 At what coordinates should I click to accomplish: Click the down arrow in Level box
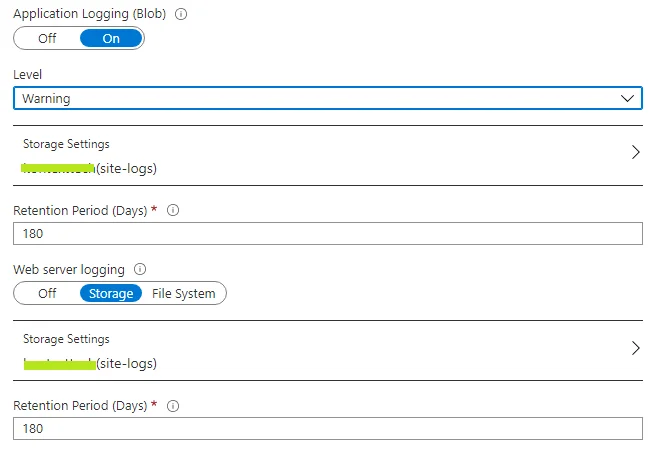click(x=628, y=98)
